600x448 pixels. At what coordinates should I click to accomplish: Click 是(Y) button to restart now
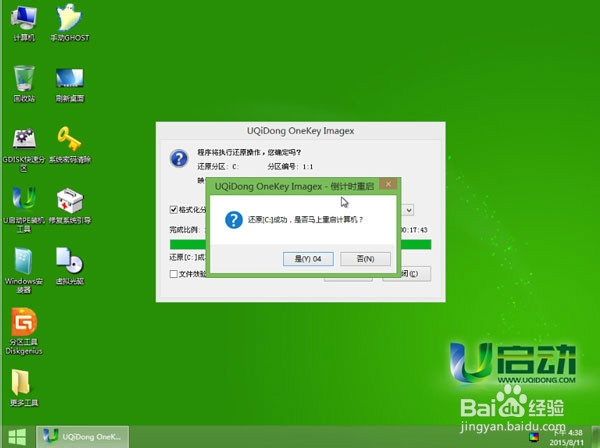(x=308, y=259)
